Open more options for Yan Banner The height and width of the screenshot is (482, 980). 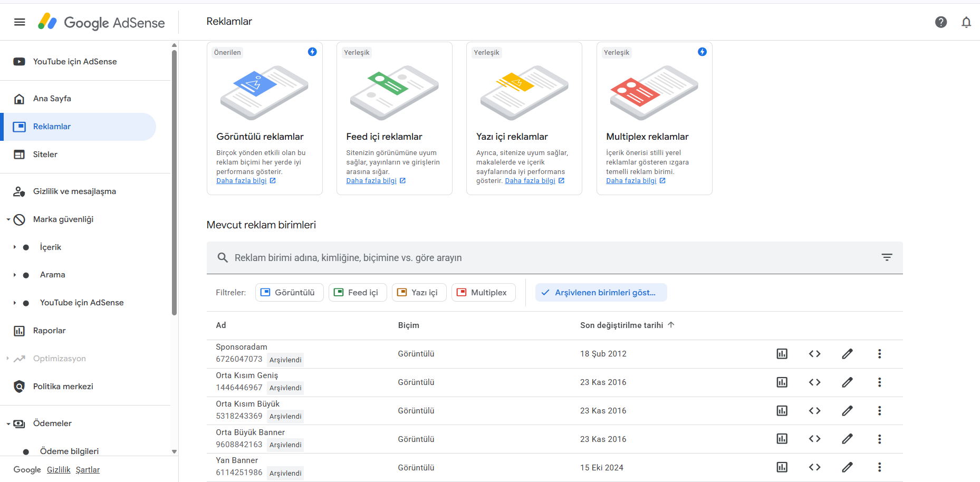[879, 467]
